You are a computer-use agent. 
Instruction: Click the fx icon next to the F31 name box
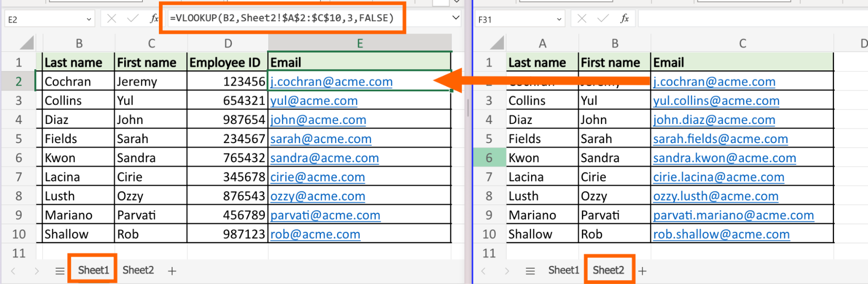click(x=624, y=18)
